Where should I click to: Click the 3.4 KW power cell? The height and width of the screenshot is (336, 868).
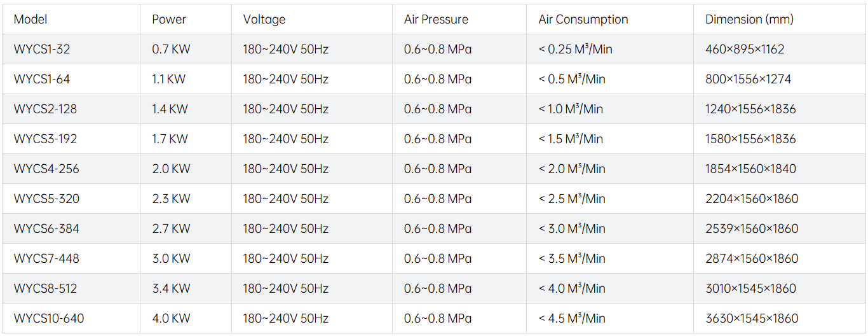point(171,288)
